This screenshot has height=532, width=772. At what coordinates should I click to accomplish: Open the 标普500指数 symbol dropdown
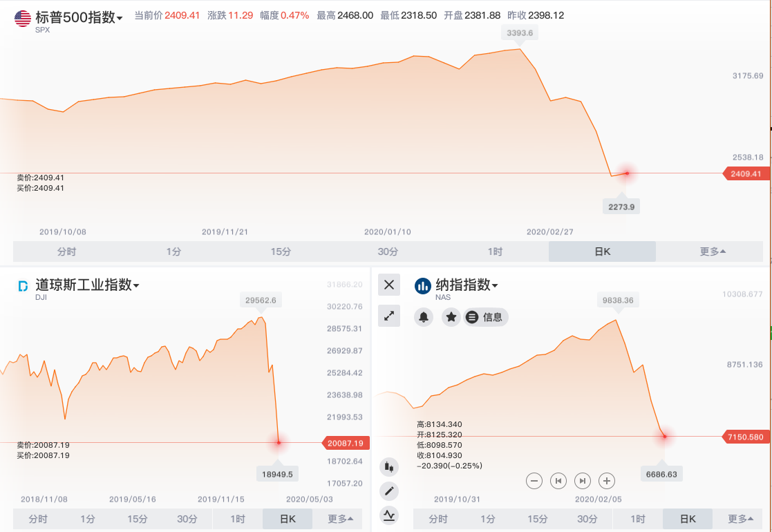(x=120, y=19)
